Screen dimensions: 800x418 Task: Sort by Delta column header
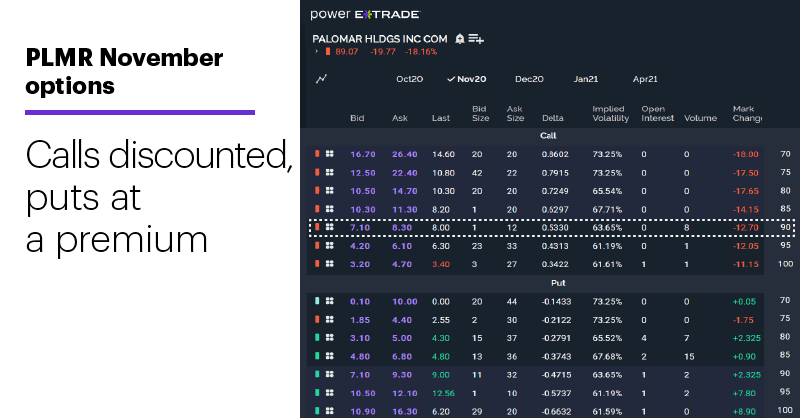[553, 118]
